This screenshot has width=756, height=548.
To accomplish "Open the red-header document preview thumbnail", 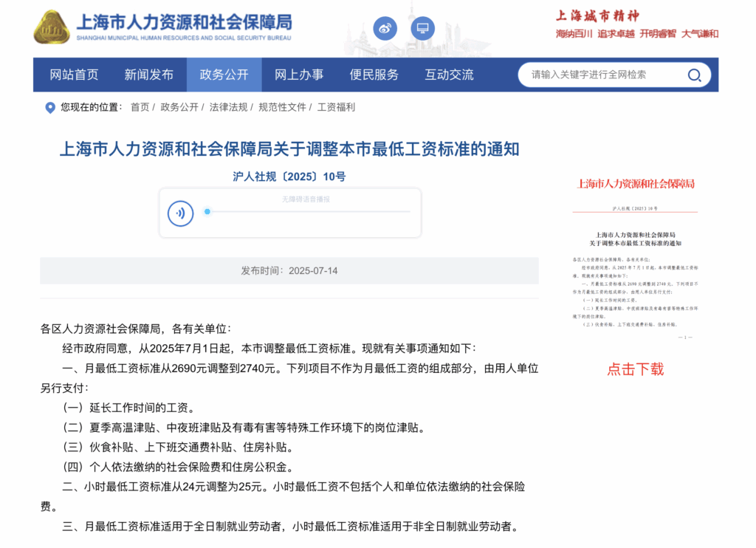I will click(635, 258).
